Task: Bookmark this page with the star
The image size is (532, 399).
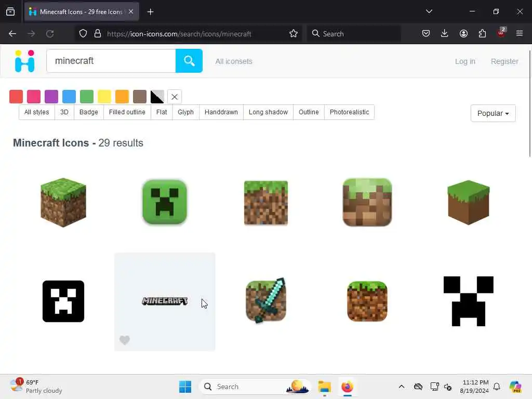Action: 294,34
